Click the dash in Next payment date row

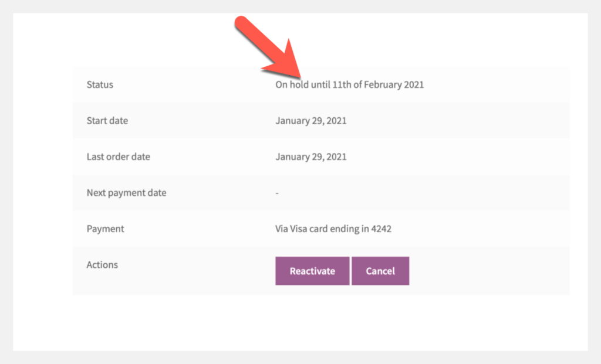(277, 193)
